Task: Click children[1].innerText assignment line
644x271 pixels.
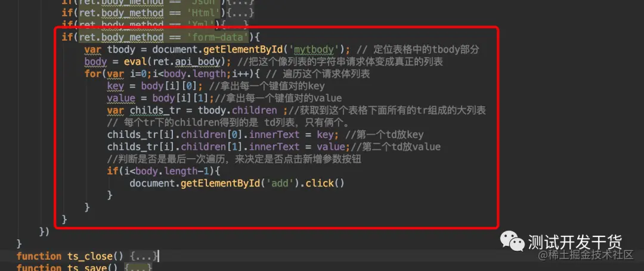Action: click(x=229, y=147)
